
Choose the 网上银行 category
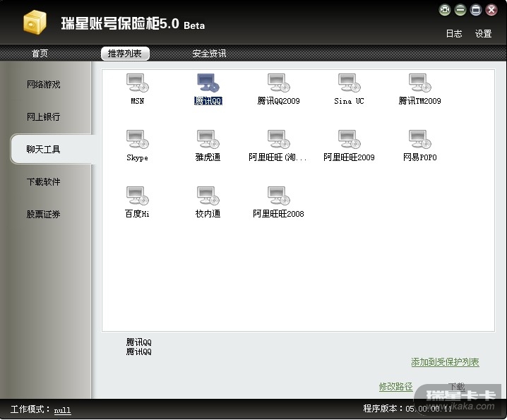coord(43,116)
